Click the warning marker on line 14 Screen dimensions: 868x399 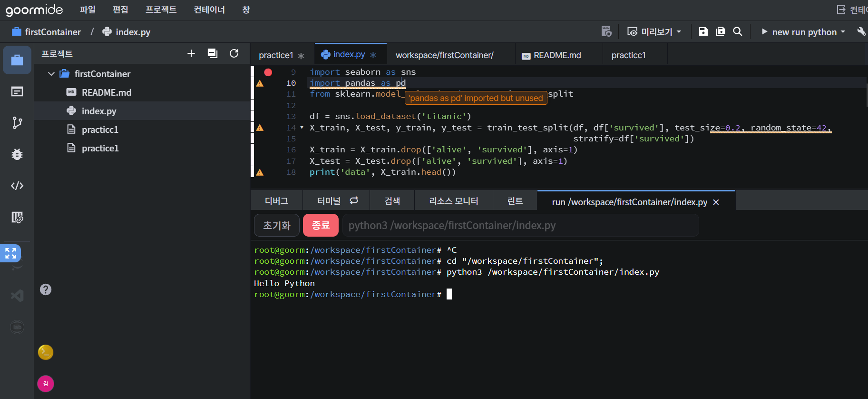[260, 128]
